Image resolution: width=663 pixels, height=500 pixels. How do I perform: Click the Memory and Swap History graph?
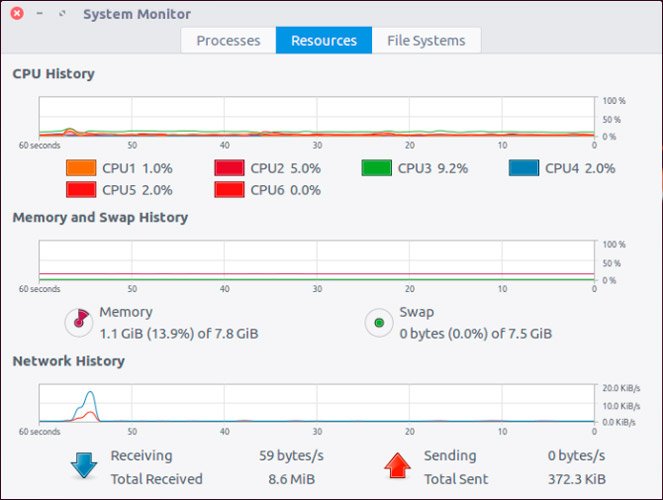[317, 260]
